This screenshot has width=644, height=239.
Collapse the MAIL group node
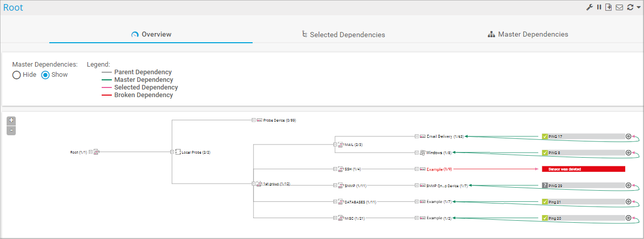[335, 144]
